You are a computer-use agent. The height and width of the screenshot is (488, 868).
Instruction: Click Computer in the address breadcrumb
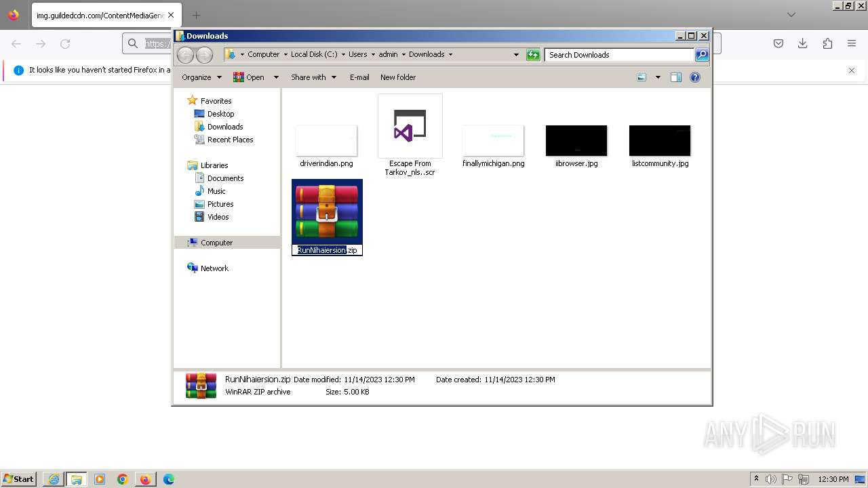[263, 54]
